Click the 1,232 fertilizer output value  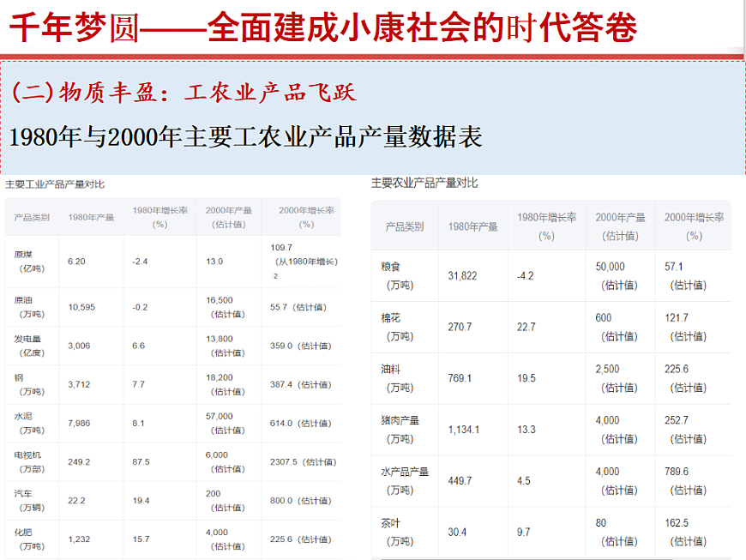[x=79, y=539]
